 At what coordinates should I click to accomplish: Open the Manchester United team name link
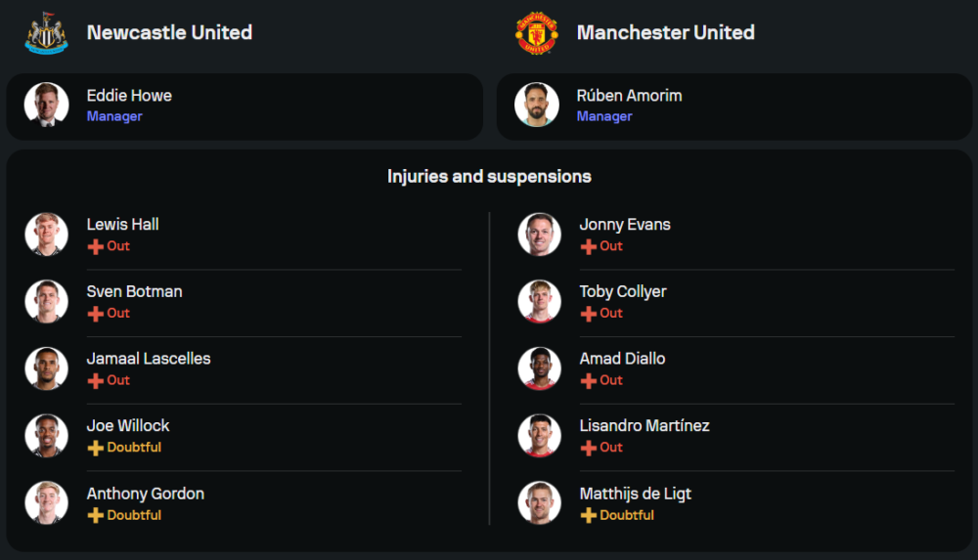click(x=665, y=32)
